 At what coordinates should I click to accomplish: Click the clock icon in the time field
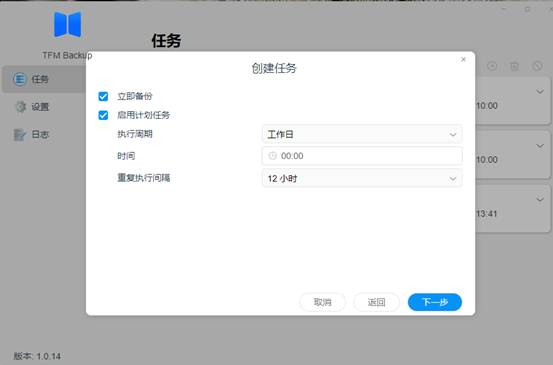tap(272, 156)
